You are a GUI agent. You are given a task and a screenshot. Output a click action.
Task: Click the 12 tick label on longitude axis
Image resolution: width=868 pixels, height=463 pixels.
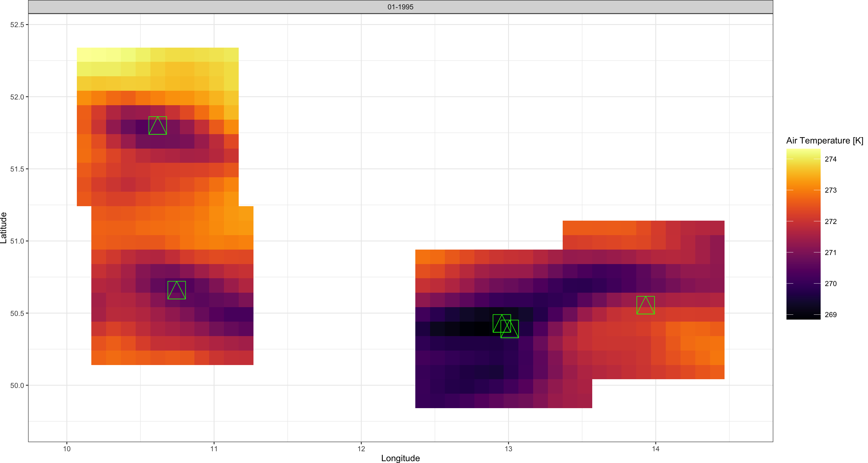click(x=361, y=449)
